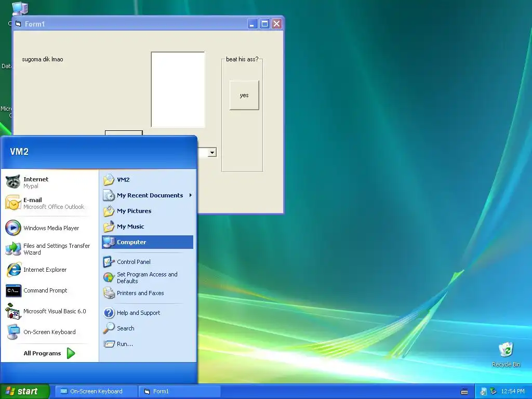Viewport: 532px width, 399px height.
Task: Open My Music folder
Action: coord(147,227)
